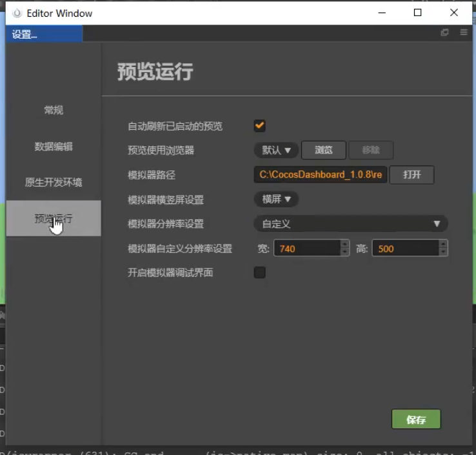Click the height field showing 500

point(406,248)
